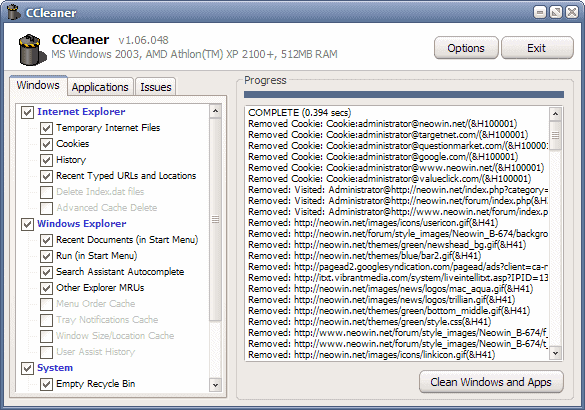Close the CCleaner window
The image size is (585, 410).
(x=572, y=12)
